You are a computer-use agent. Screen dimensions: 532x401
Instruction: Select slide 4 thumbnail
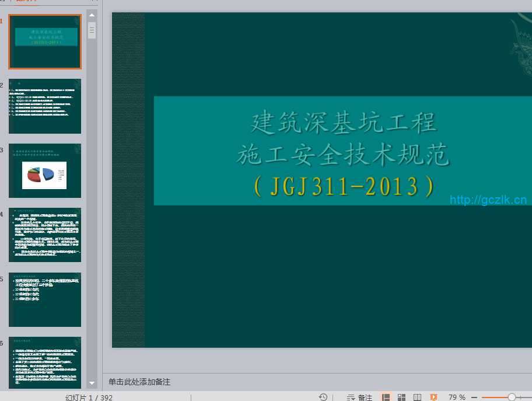(x=45, y=235)
